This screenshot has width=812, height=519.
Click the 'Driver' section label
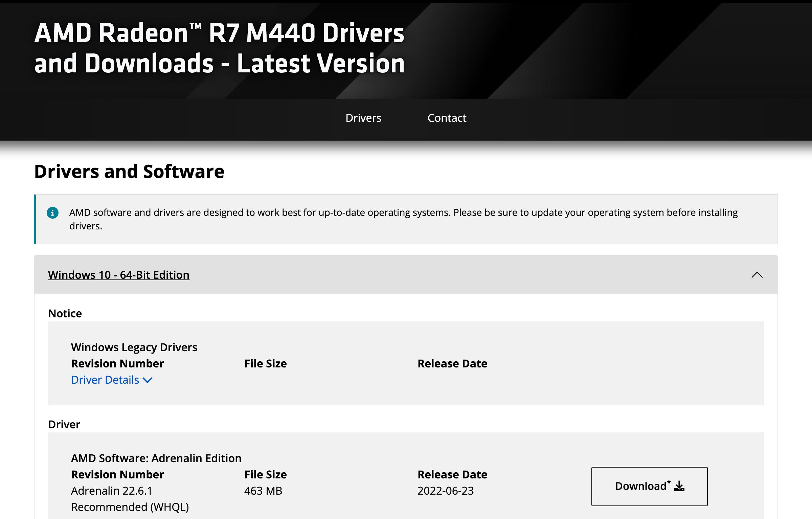64,424
